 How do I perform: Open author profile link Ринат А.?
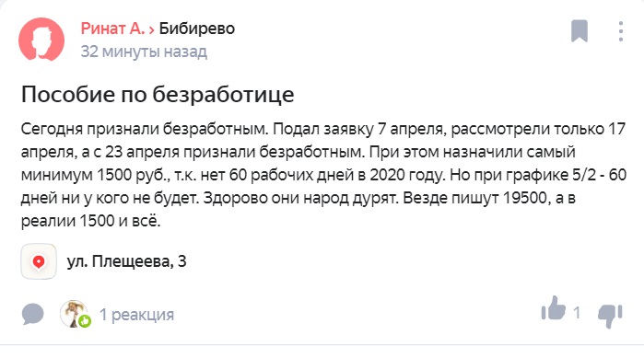click(113, 29)
